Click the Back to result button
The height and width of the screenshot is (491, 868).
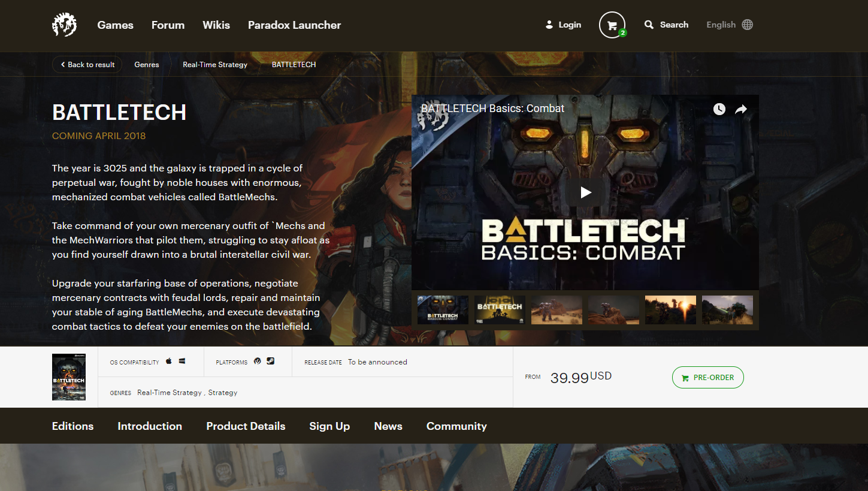tap(87, 64)
